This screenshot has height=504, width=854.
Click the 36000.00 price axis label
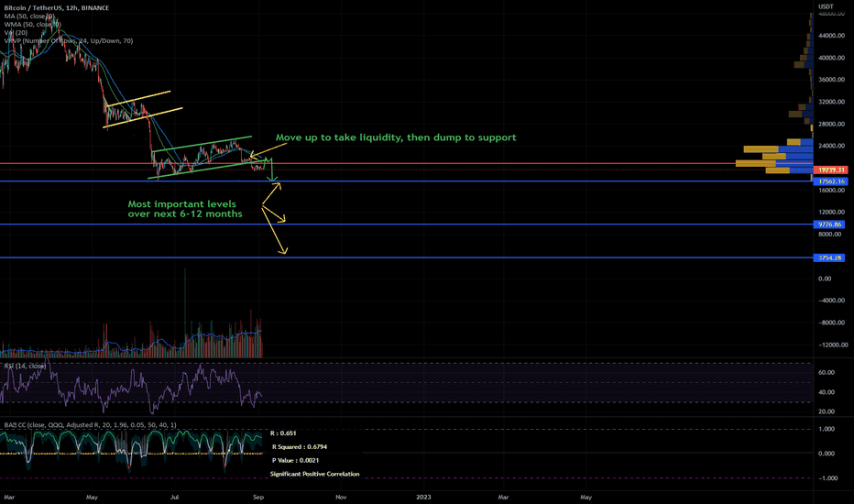pyautogui.click(x=831, y=80)
